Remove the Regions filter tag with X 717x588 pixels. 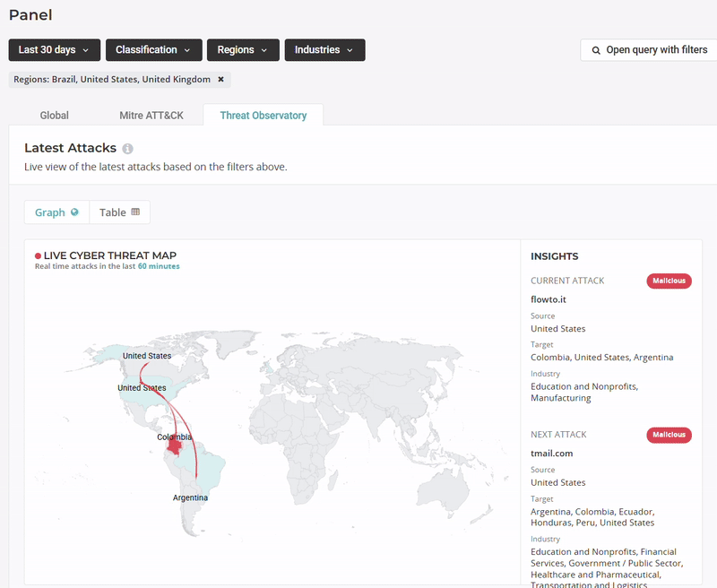(x=220, y=80)
